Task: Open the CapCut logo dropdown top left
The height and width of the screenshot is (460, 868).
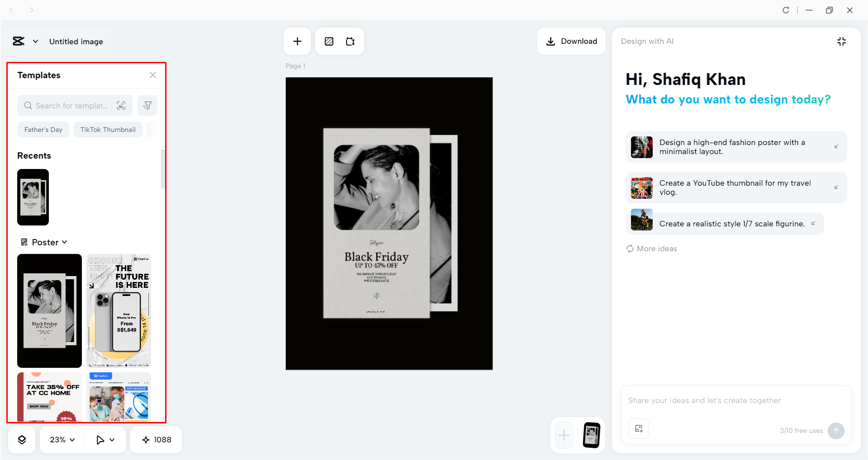Action: pos(25,41)
